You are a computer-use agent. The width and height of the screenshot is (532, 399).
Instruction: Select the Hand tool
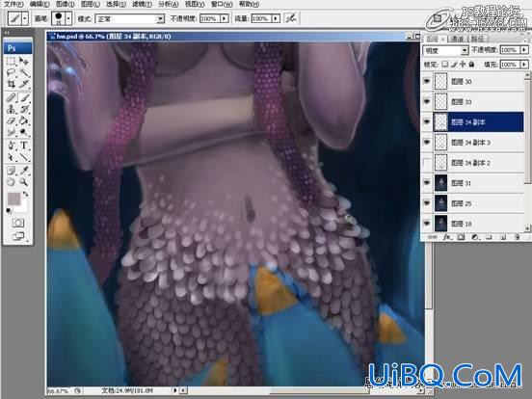[12, 182]
